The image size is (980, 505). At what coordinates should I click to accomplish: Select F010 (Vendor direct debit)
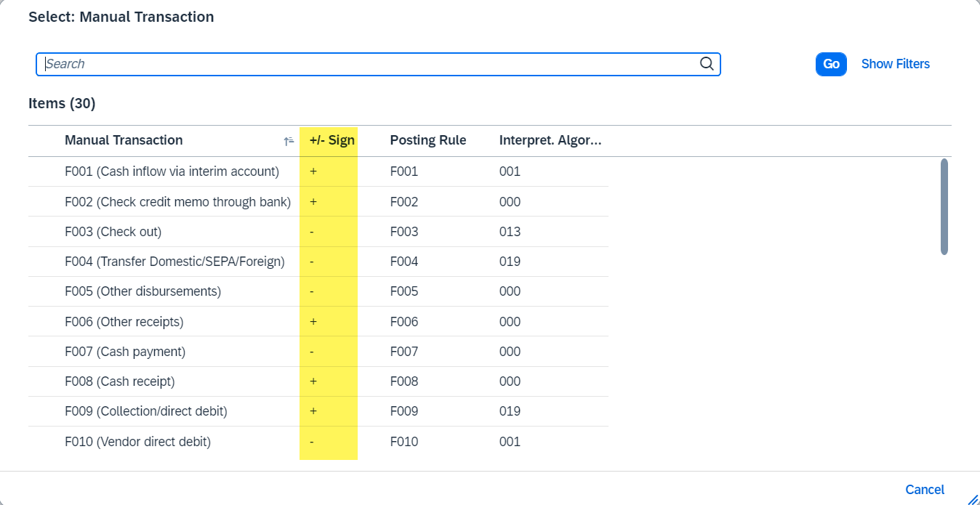137,442
